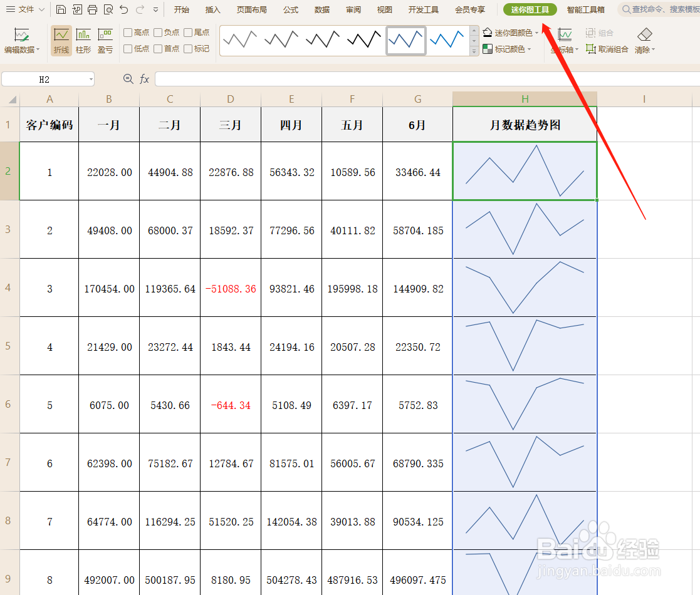Open the quick access toolbar customize dropdown
Image resolution: width=700 pixels, height=595 pixels.
tap(156, 9)
